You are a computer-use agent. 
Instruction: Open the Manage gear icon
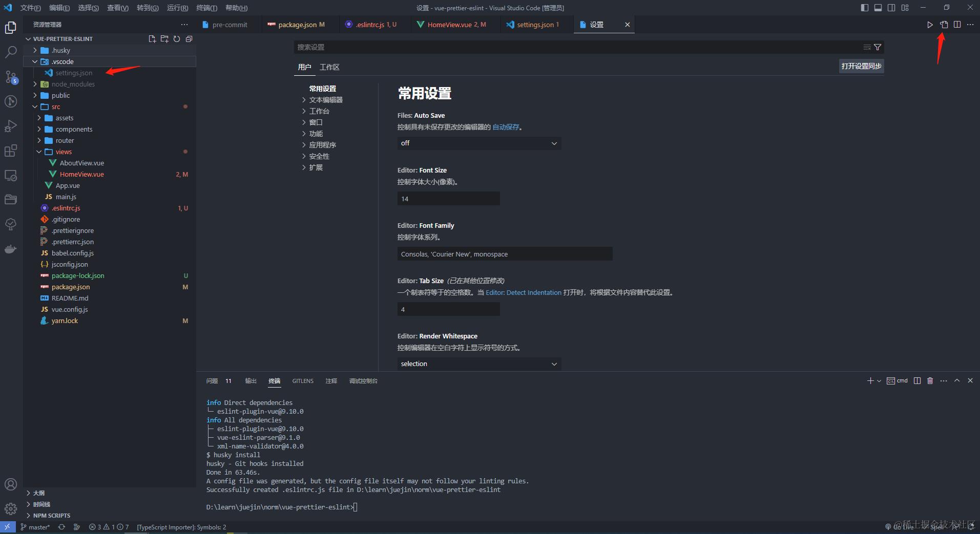[11, 509]
